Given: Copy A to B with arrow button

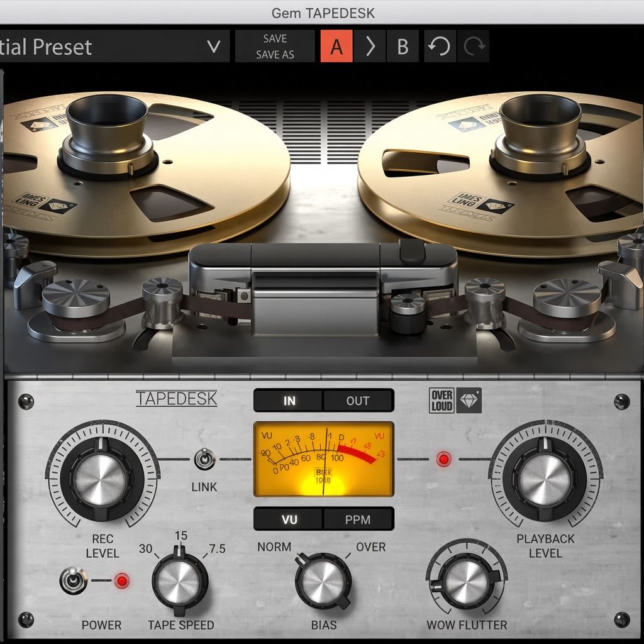Looking at the screenshot, I should (x=370, y=46).
